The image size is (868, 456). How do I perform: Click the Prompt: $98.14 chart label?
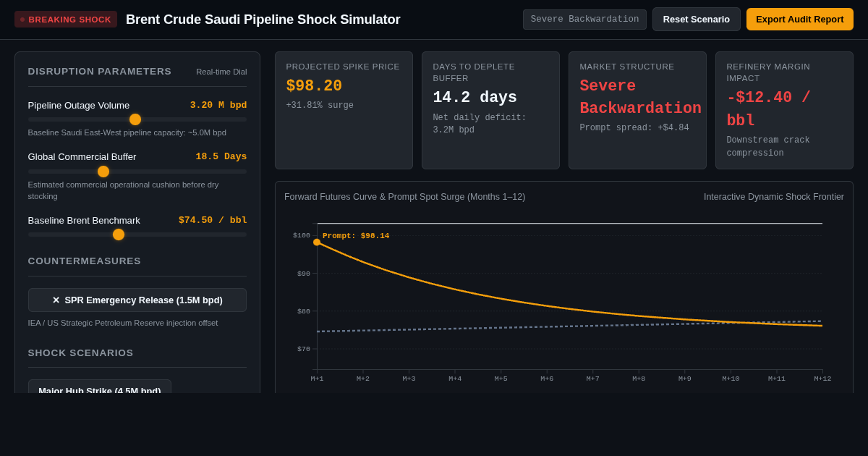click(x=356, y=236)
